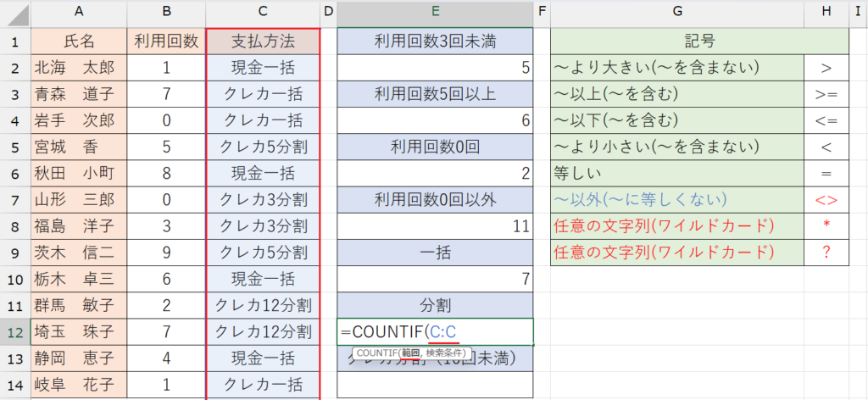868x400 pixels.
Task: Select row 7 header
Action: pyautogui.click(x=15, y=200)
